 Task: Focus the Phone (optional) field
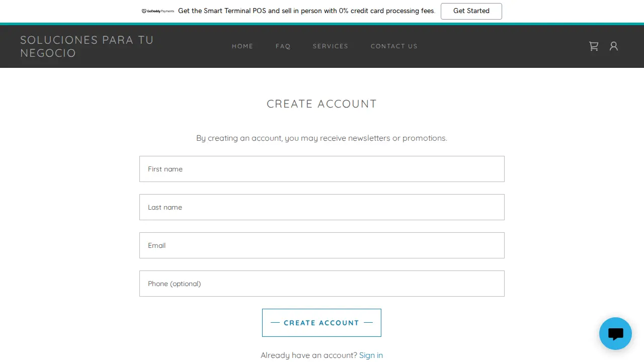322,284
